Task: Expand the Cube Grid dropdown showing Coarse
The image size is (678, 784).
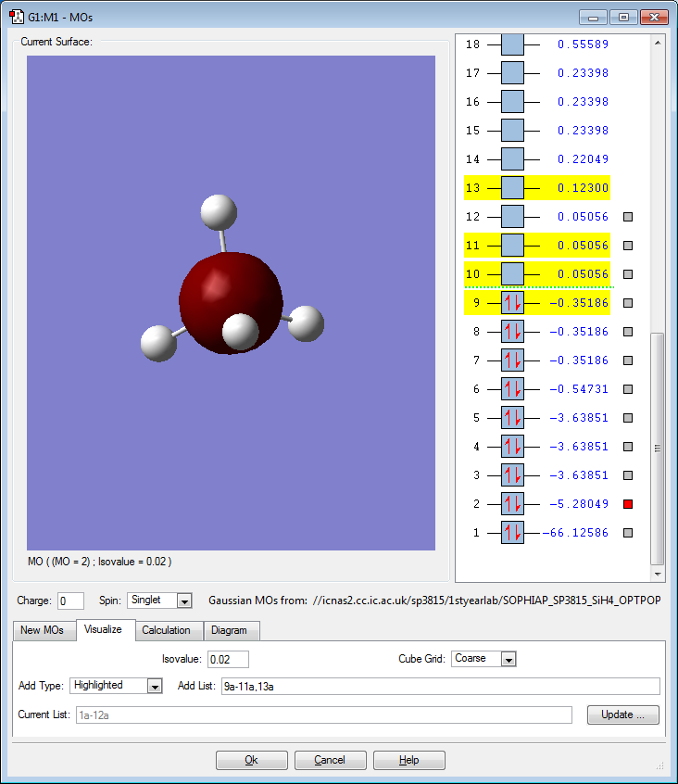Action: tap(508, 659)
